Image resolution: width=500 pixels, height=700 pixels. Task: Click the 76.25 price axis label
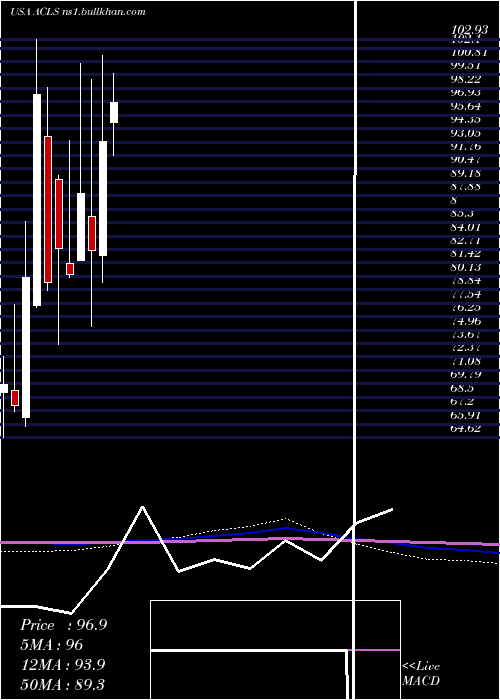[466, 308]
